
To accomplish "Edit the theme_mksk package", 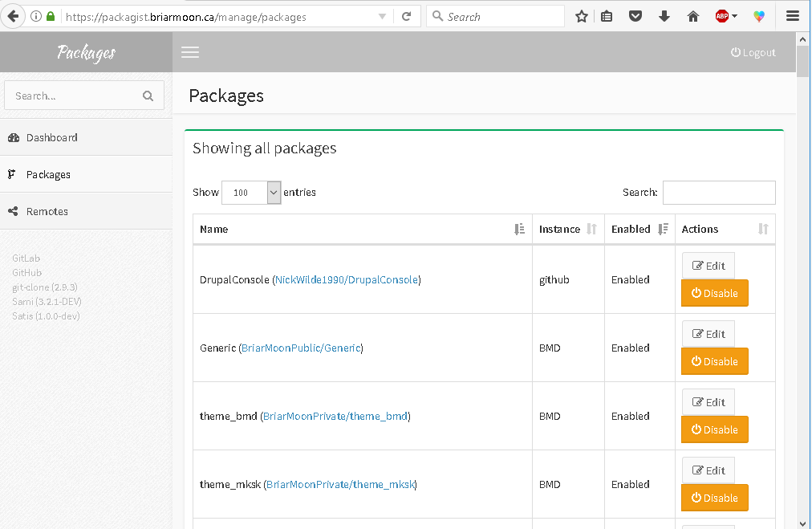I will (x=708, y=470).
